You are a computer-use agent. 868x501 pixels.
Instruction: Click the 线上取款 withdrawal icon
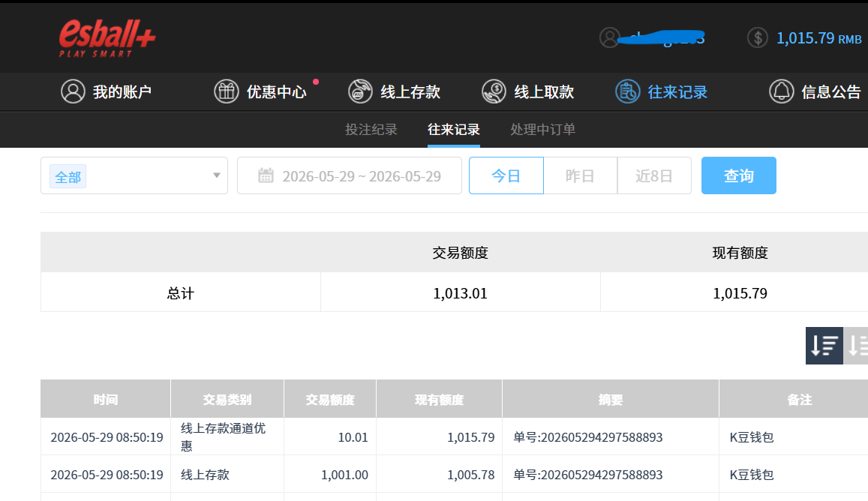(x=494, y=91)
